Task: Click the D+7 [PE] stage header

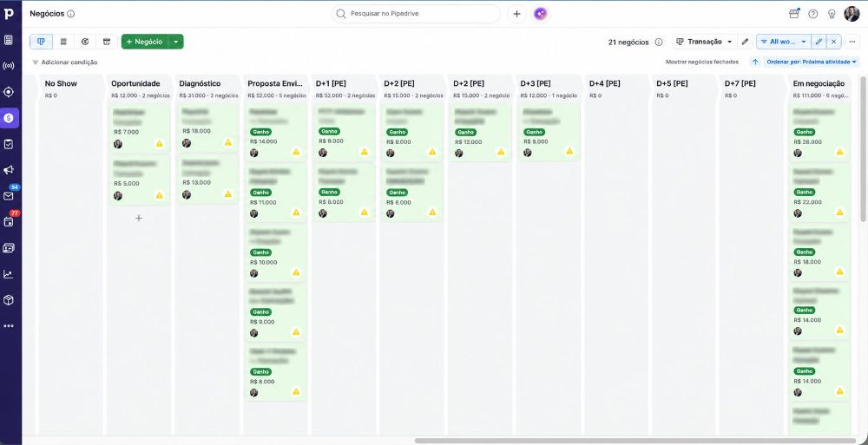Action: [740, 83]
